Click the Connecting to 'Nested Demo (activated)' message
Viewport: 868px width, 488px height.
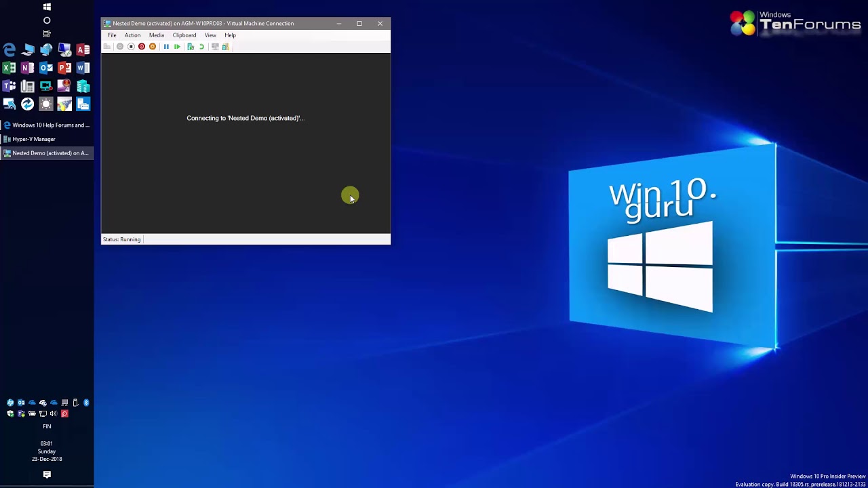(245, 118)
